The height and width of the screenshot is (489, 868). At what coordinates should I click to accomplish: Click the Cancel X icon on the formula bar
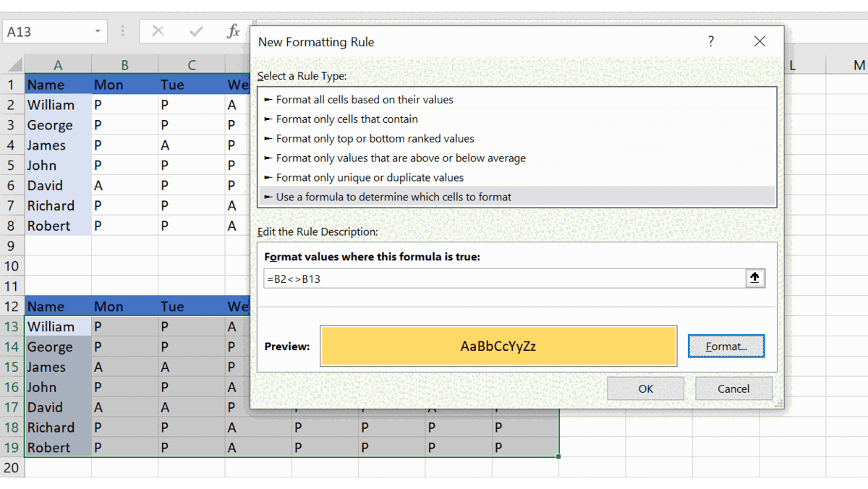coord(158,31)
